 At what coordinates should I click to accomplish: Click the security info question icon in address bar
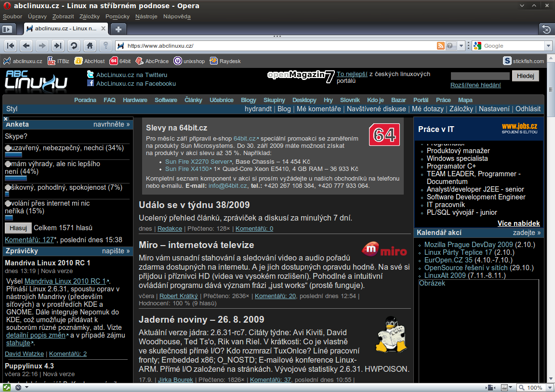(451, 46)
